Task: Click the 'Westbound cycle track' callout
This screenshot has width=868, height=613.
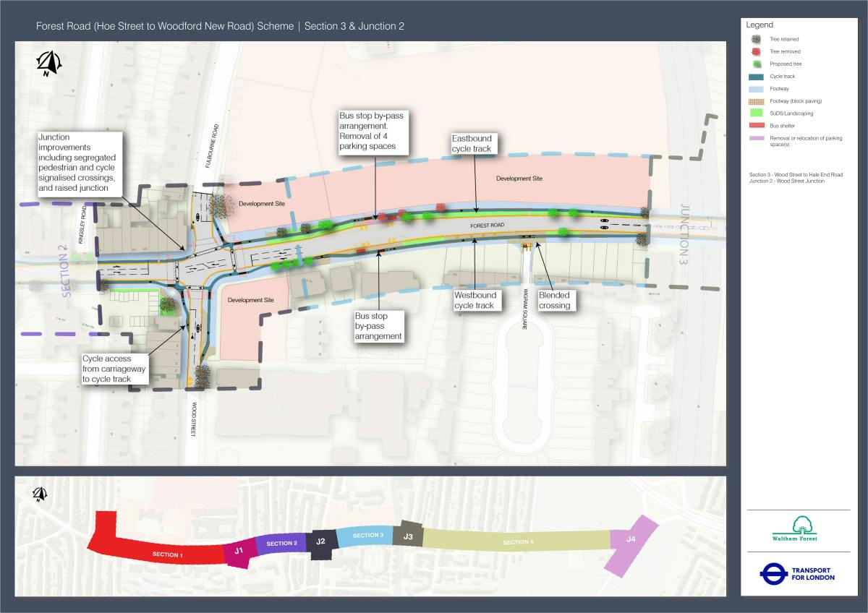Action: (475, 300)
